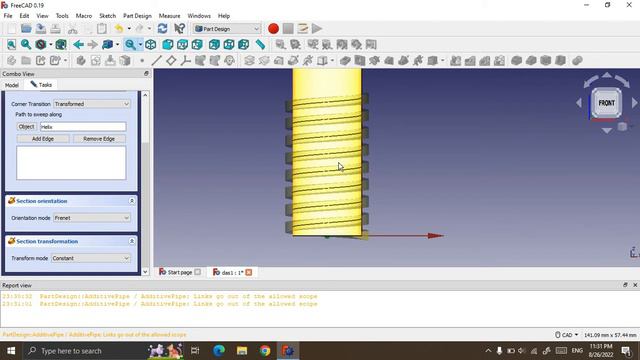
Task: Click the Fit Selection magnifier icon
Action: pyautogui.click(x=26, y=44)
